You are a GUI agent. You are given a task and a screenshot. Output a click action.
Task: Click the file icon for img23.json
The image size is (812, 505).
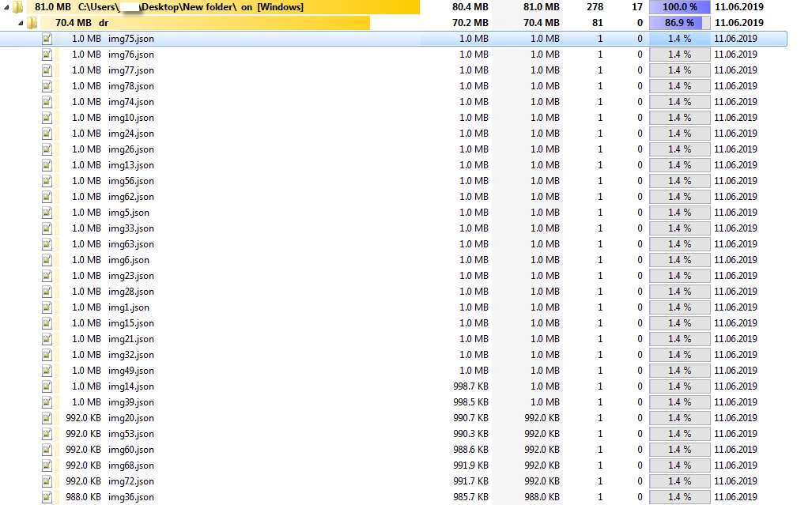[x=47, y=276]
